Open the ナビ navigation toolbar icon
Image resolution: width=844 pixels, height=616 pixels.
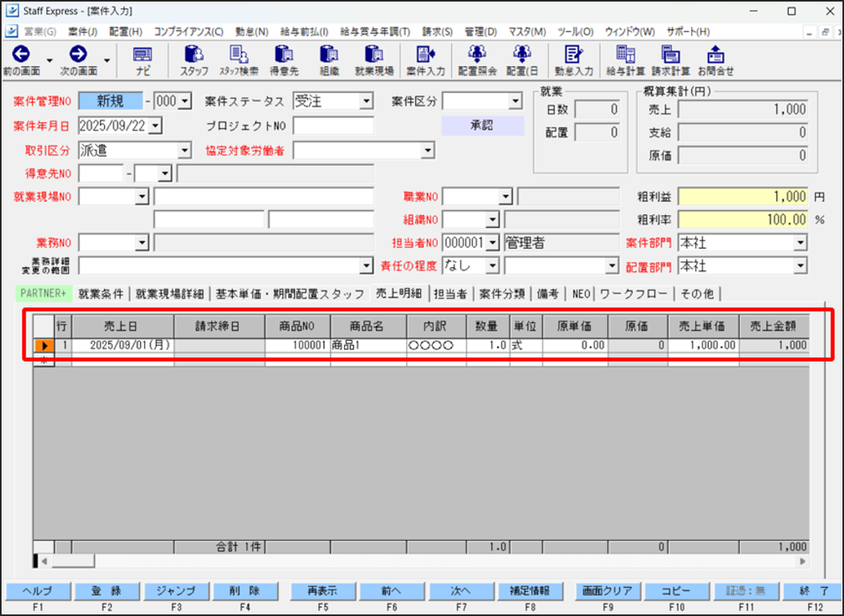pos(142,55)
